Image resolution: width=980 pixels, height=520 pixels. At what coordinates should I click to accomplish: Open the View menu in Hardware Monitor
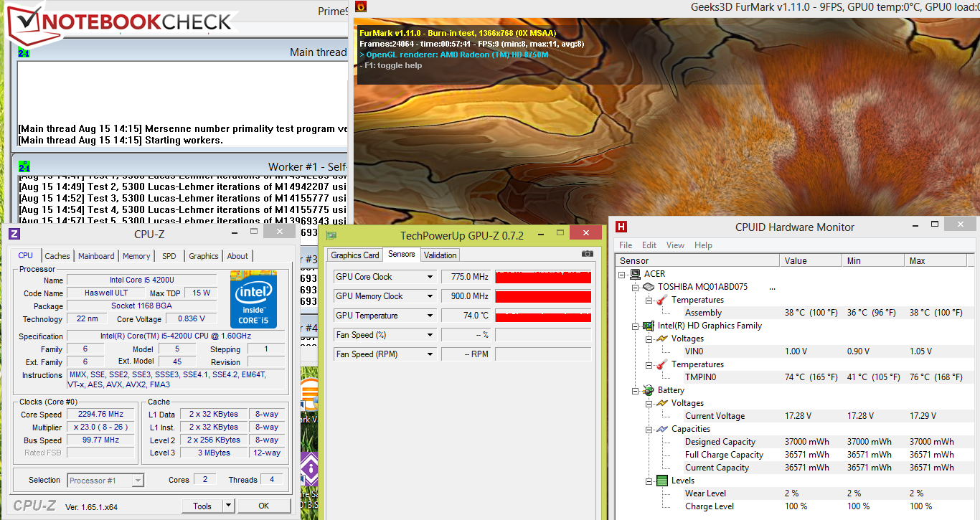pos(675,245)
